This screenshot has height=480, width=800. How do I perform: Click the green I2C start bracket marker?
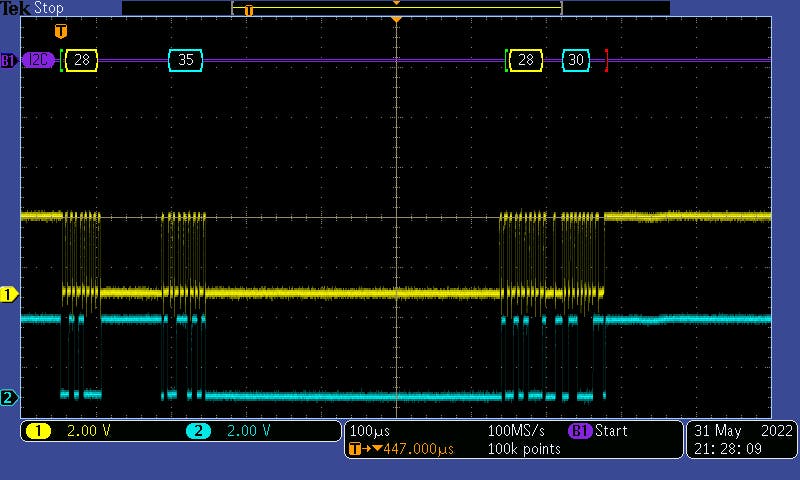(x=62, y=60)
